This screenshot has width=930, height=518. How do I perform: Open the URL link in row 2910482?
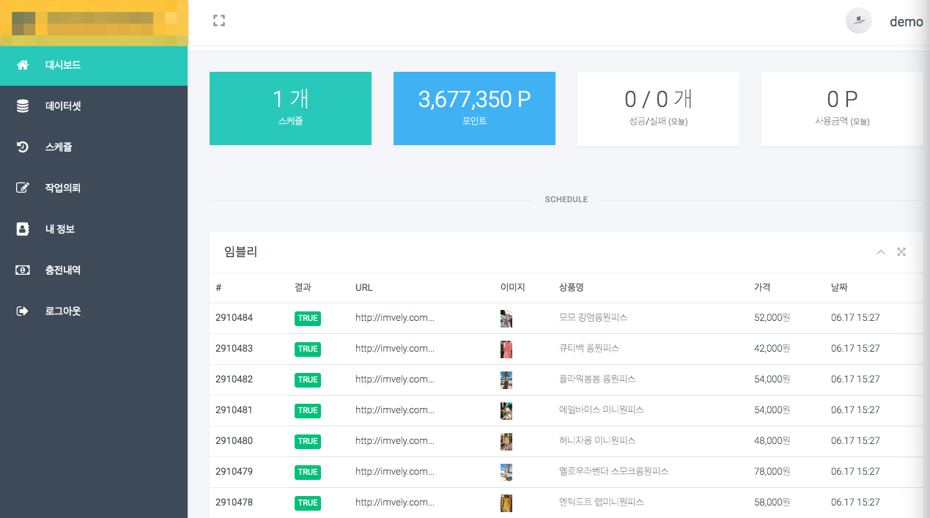click(x=394, y=380)
